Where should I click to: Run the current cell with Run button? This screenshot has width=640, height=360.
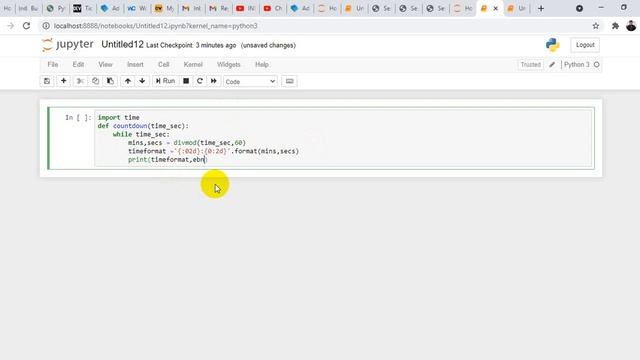click(165, 81)
